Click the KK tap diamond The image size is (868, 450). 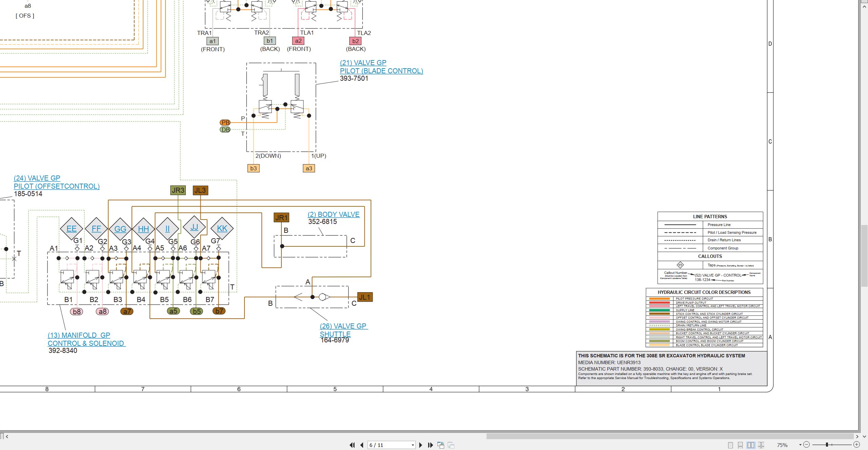(222, 228)
